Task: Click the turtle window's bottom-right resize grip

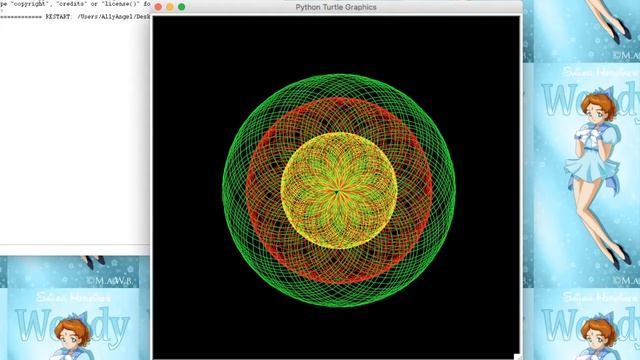Action: [517, 357]
